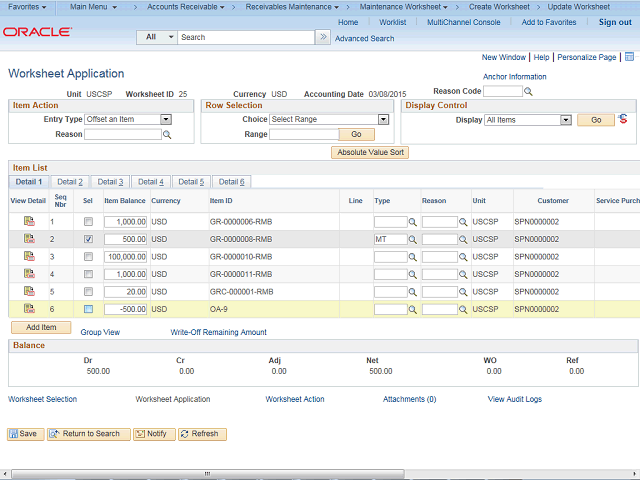
Task: Uncheck Sel checkbox for sequence 2
Action: (88, 240)
